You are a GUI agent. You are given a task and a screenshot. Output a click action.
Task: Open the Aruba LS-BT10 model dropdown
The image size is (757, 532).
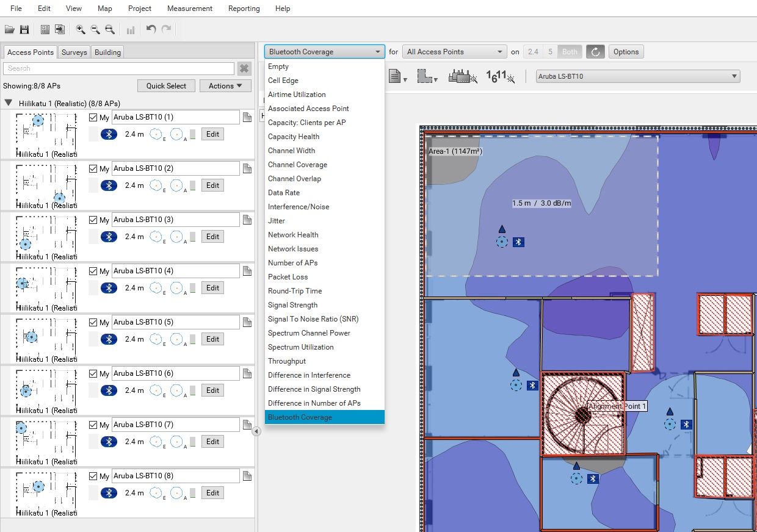pos(638,76)
